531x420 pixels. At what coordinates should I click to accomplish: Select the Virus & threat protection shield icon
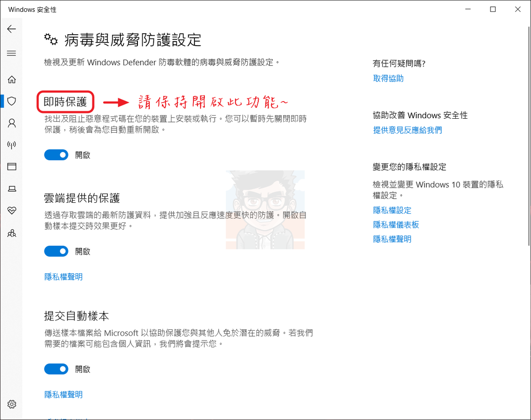[x=11, y=101]
